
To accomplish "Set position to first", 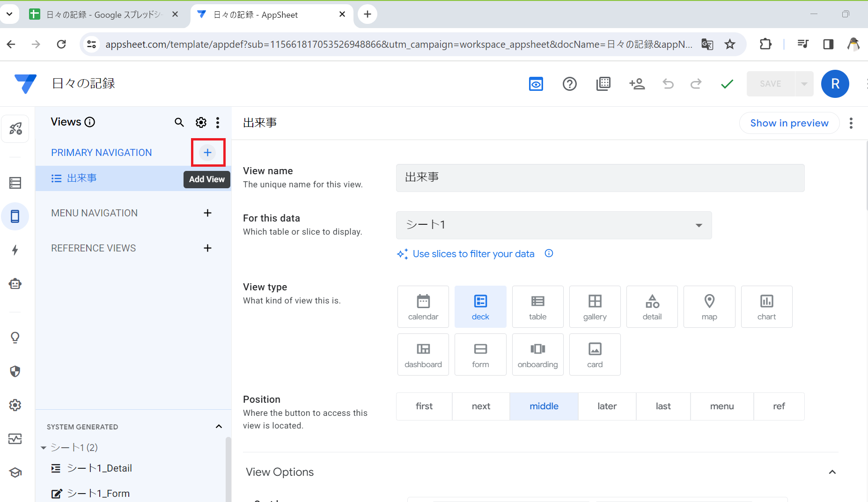I will pyautogui.click(x=424, y=406).
